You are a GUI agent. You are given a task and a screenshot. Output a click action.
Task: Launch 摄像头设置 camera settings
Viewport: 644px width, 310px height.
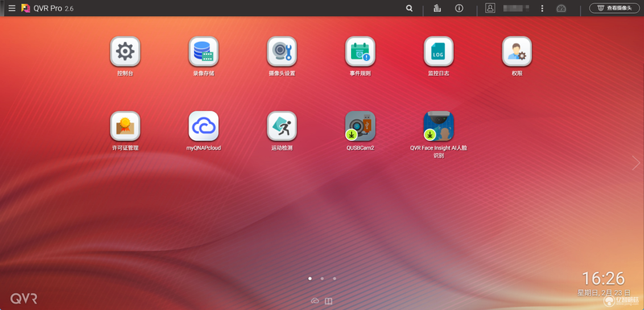tap(283, 52)
